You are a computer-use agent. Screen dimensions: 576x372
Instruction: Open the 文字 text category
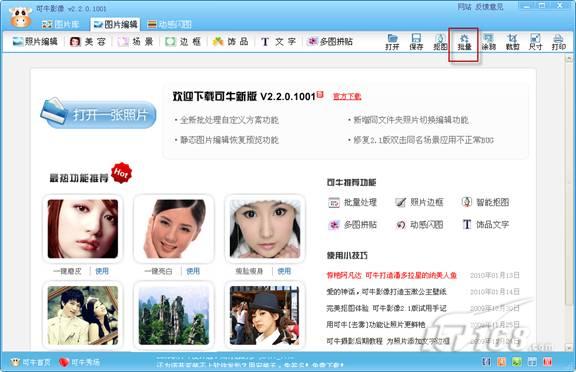pyautogui.click(x=278, y=41)
